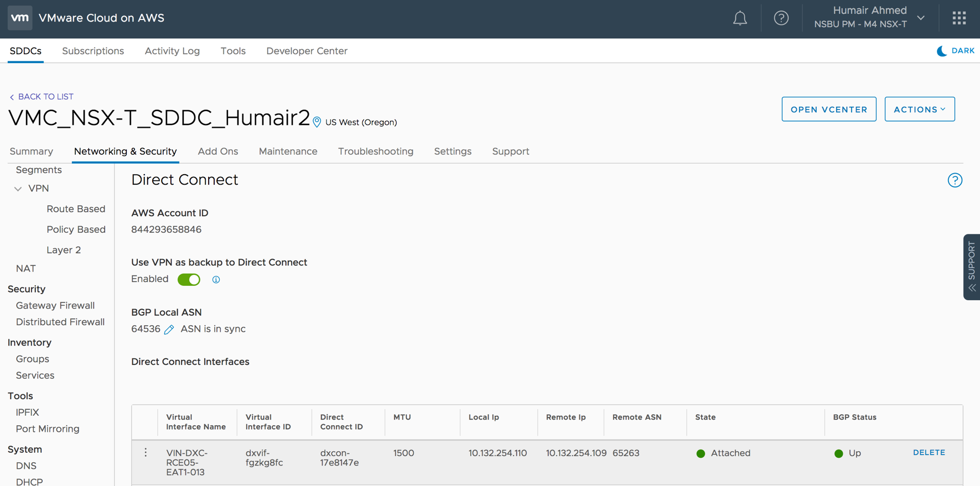Image resolution: width=980 pixels, height=486 pixels.
Task: Open Groups under Inventory
Action: pos(33,359)
